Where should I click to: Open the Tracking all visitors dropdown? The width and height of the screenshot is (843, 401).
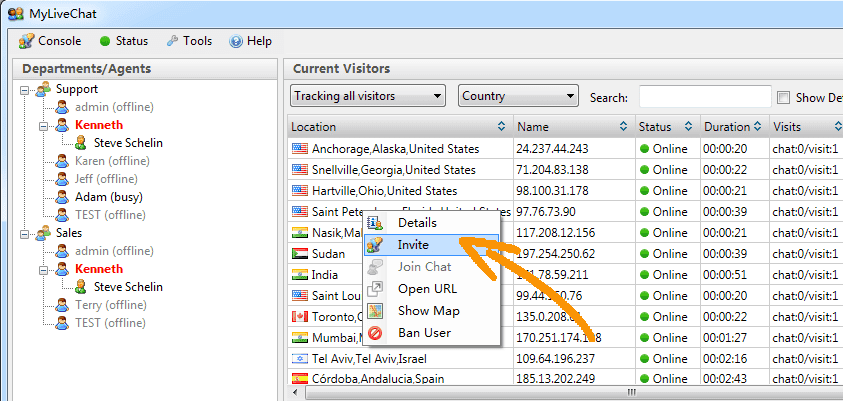click(367, 96)
